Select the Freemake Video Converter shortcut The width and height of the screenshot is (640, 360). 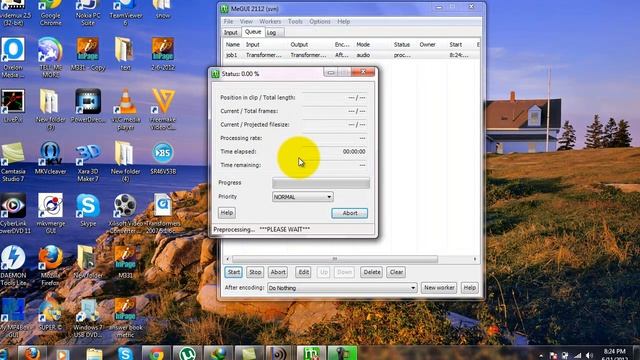(163, 110)
